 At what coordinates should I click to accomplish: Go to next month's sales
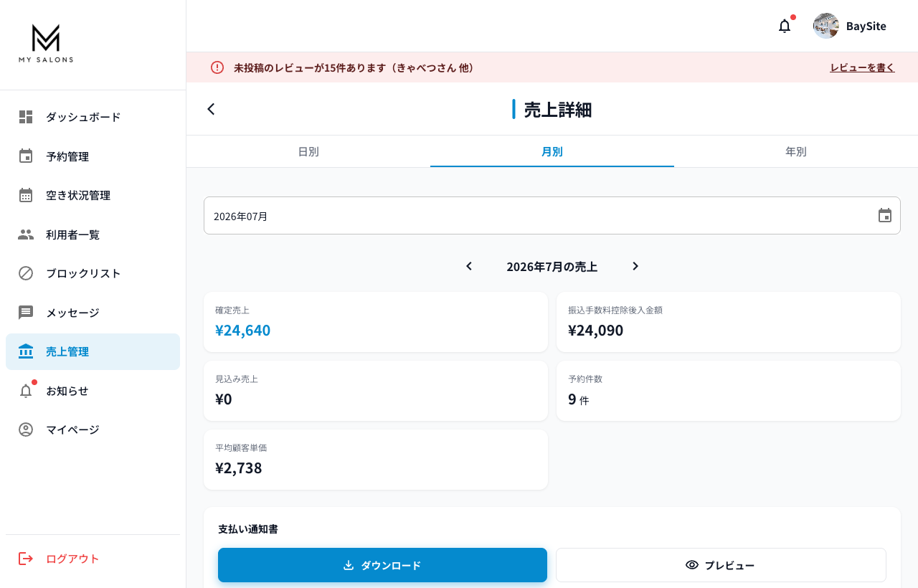point(635,266)
